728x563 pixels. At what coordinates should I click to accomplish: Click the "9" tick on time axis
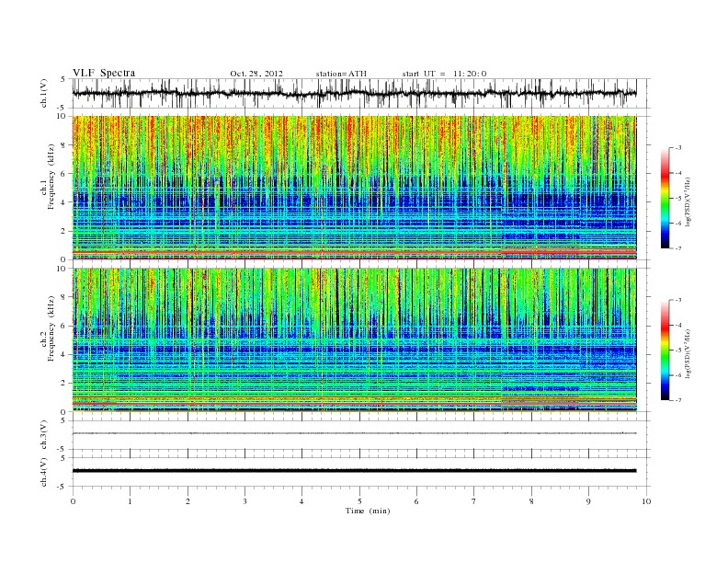pos(588,501)
